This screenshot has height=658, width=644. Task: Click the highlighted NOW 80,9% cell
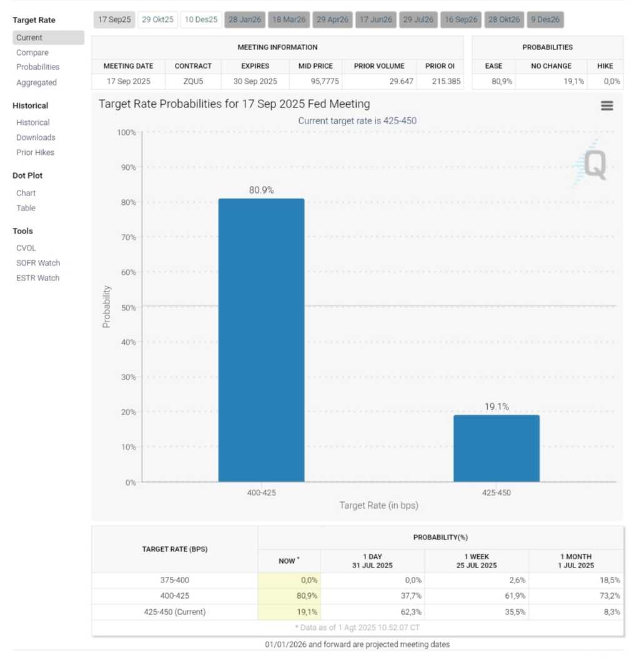pyautogui.click(x=289, y=596)
